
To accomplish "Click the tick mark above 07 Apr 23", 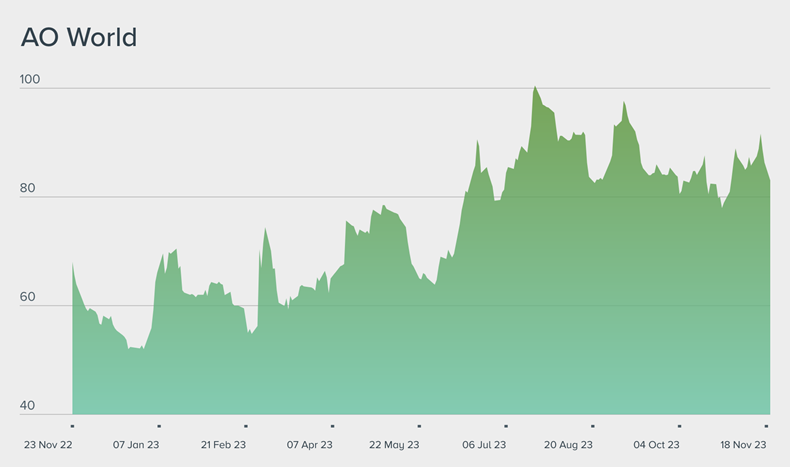I will [x=332, y=426].
